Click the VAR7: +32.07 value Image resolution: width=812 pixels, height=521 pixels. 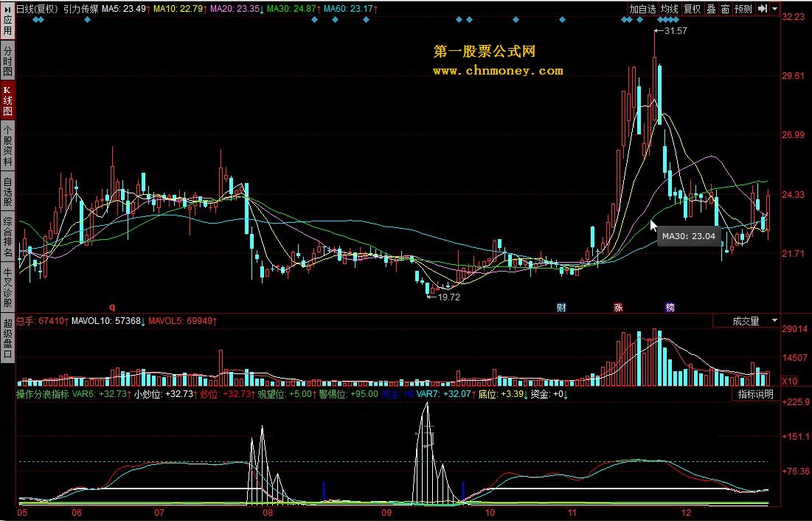click(x=446, y=394)
